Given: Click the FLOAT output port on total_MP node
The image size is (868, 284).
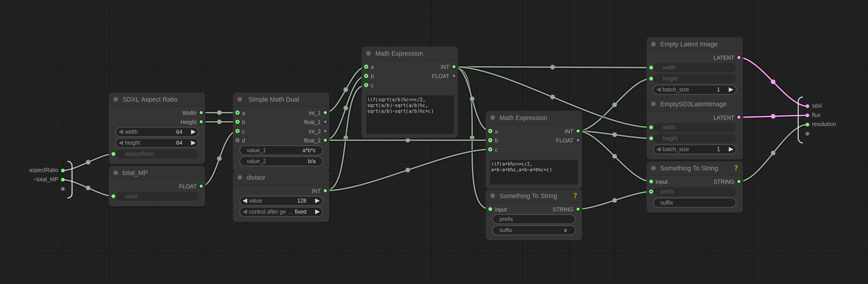Looking at the screenshot, I should coord(201,186).
